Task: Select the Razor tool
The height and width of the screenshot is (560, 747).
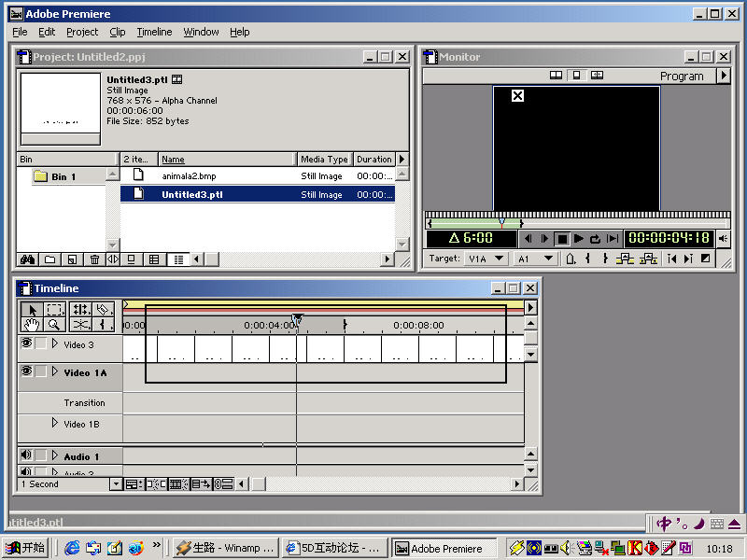Action: [103, 310]
